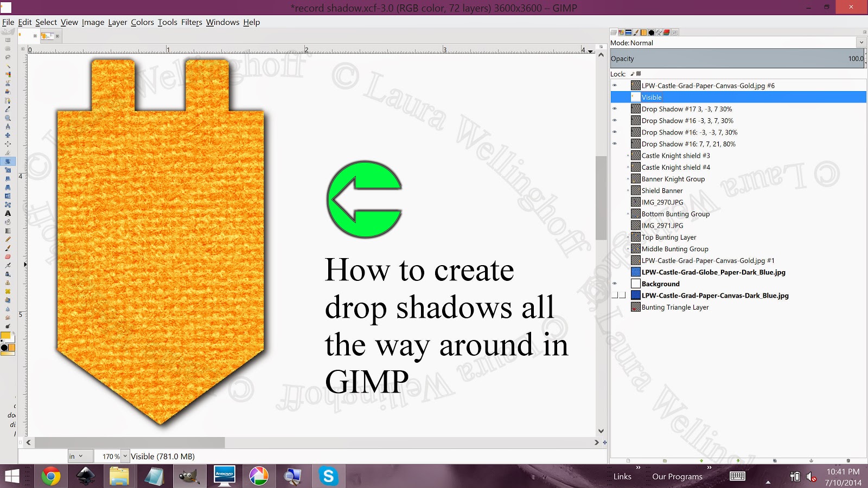Select the Text tool in toolbox
The width and height of the screenshot is (868, 488).
8,213
